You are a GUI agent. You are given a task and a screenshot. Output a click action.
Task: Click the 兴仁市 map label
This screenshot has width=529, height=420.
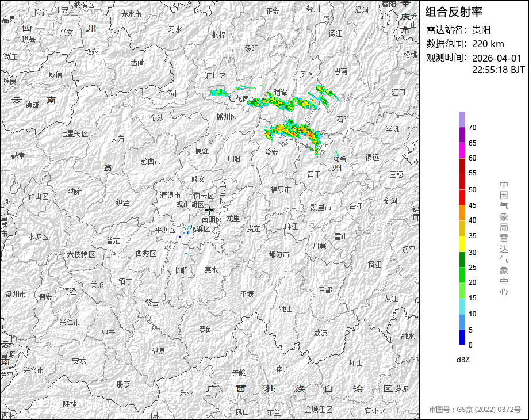70,322
